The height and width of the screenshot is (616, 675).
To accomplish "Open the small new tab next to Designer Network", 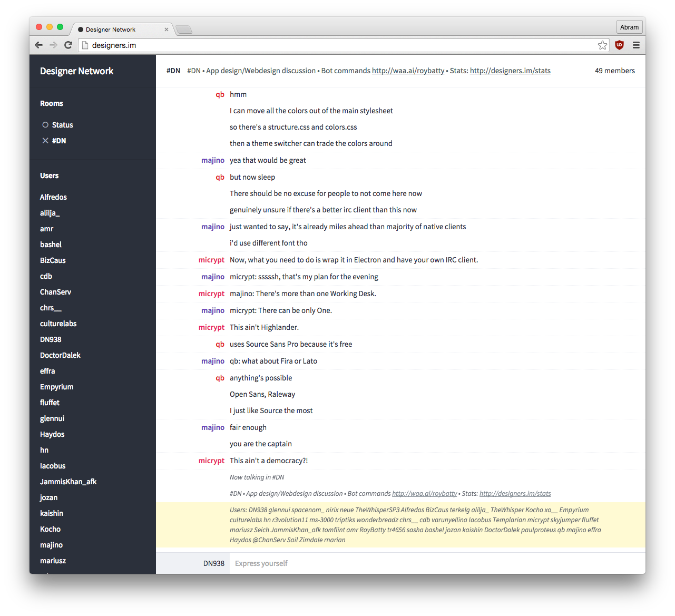I will [183, 29].
